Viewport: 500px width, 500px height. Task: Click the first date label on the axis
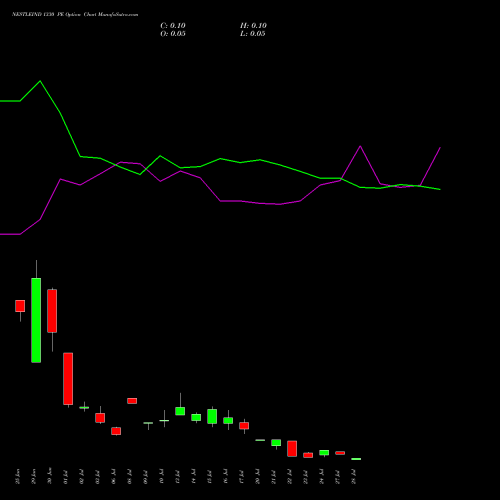tap(18, 476)
